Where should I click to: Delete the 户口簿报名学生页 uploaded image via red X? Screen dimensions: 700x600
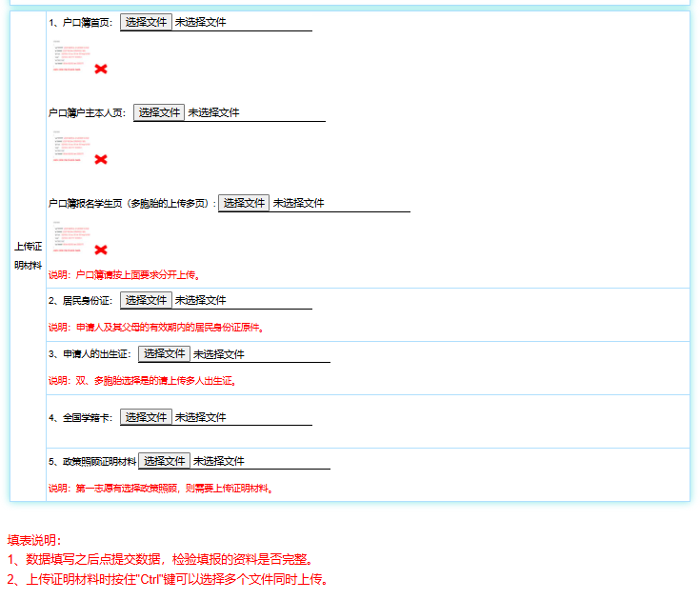101,250
